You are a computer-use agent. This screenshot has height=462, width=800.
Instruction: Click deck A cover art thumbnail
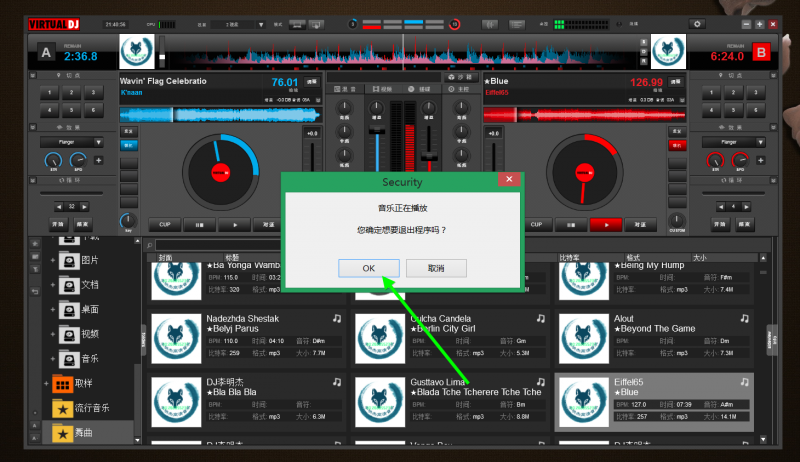tap(137, 52)
